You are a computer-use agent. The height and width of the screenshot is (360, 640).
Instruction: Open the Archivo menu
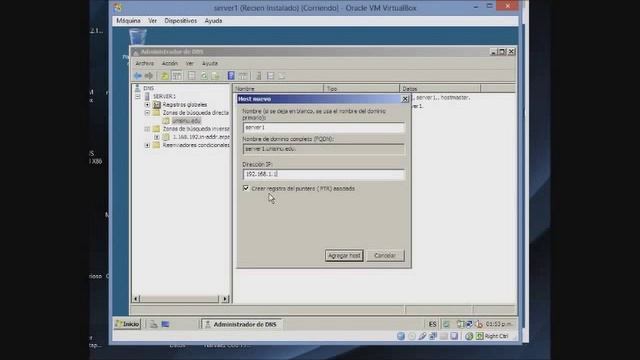144,64
